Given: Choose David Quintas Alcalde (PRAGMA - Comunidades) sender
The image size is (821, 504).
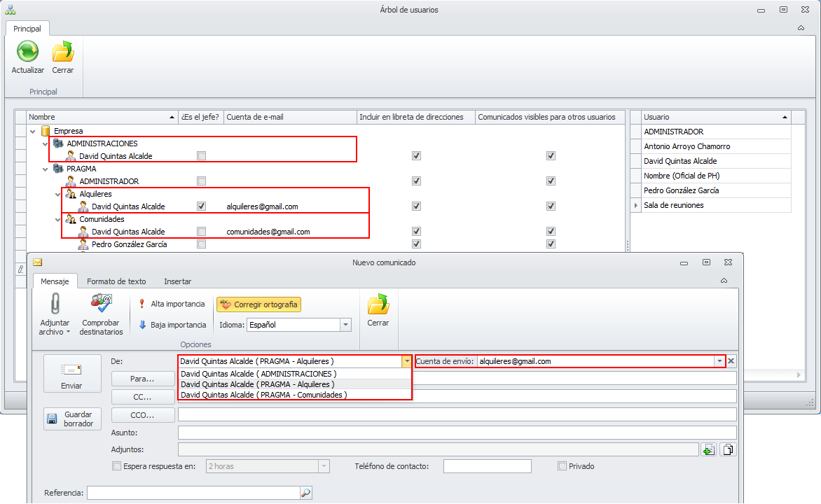Looking at the screenshot, I should 295,395.
